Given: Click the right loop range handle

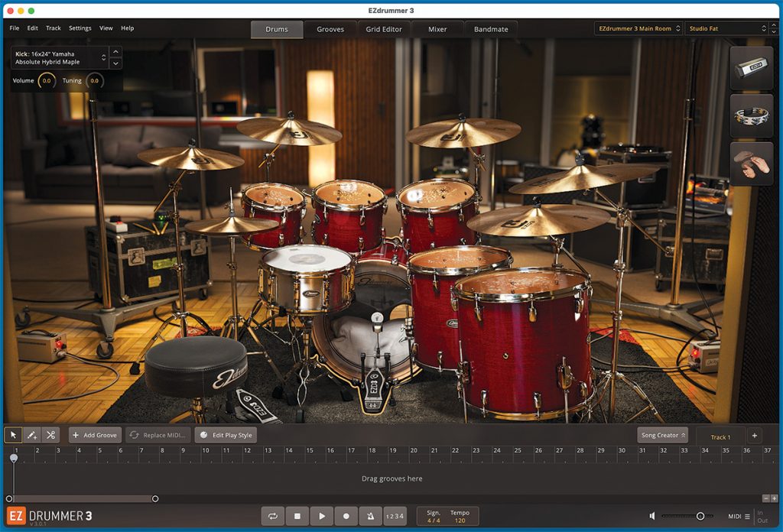Looking at the screenshot, I should point(155,498).
